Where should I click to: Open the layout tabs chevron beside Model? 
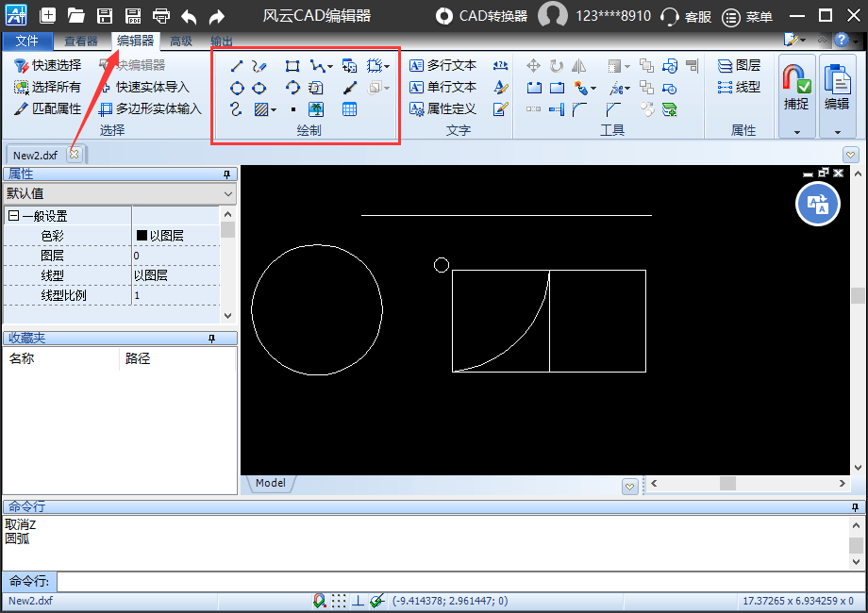[x=629, y=487]
